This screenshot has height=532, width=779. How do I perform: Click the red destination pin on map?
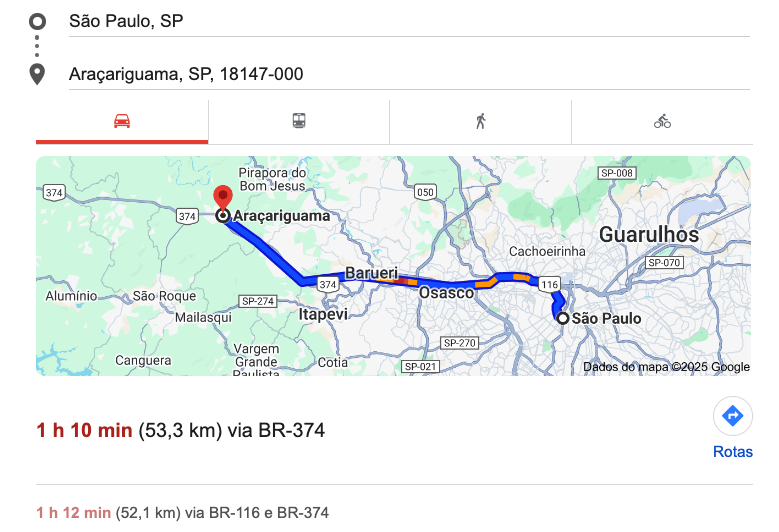point(222,197)
